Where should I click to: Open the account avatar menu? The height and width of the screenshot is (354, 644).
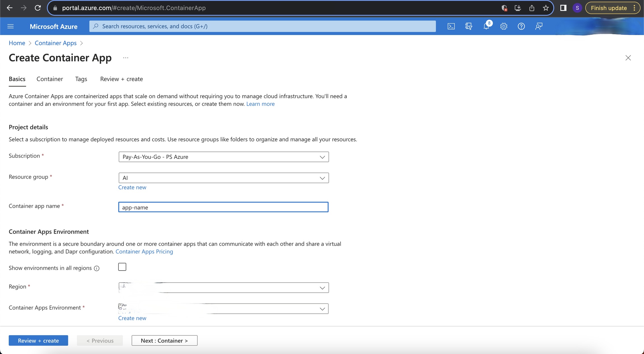click(577, 8)
